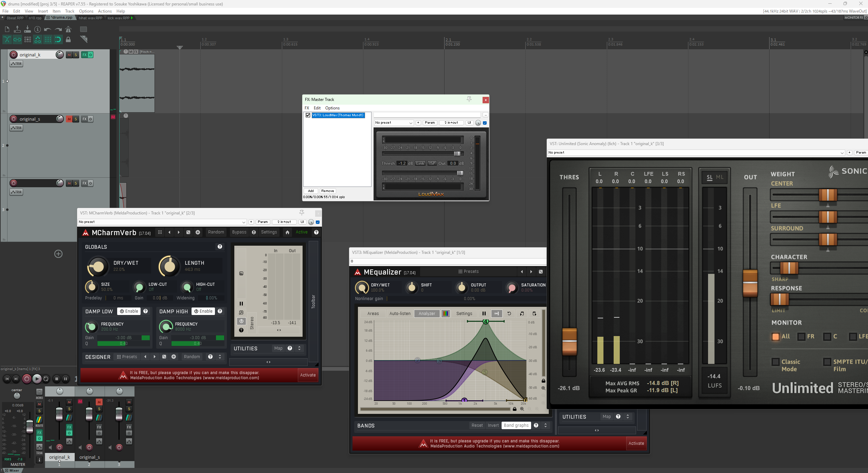Toggle LoudMax checkbox in Master FX list
Viewport: 868px width, 473px height.
click(308, 115)
